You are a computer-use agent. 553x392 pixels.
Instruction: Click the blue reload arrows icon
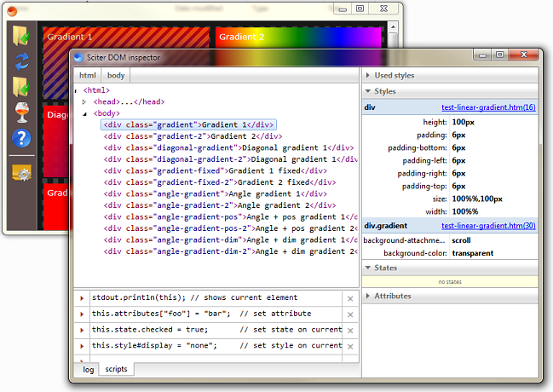pyautogui.click(x=21, y=61)
